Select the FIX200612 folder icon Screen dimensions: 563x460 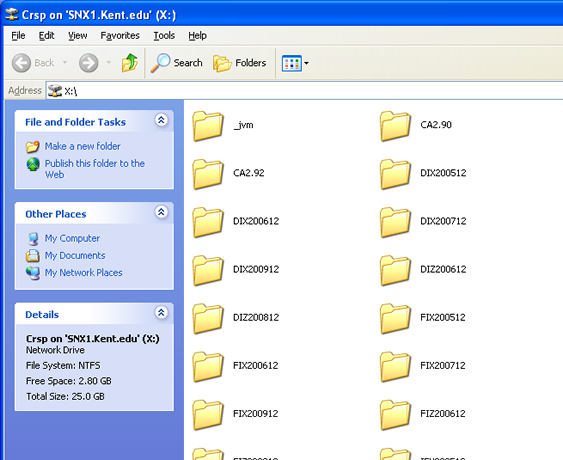point(208,366)
